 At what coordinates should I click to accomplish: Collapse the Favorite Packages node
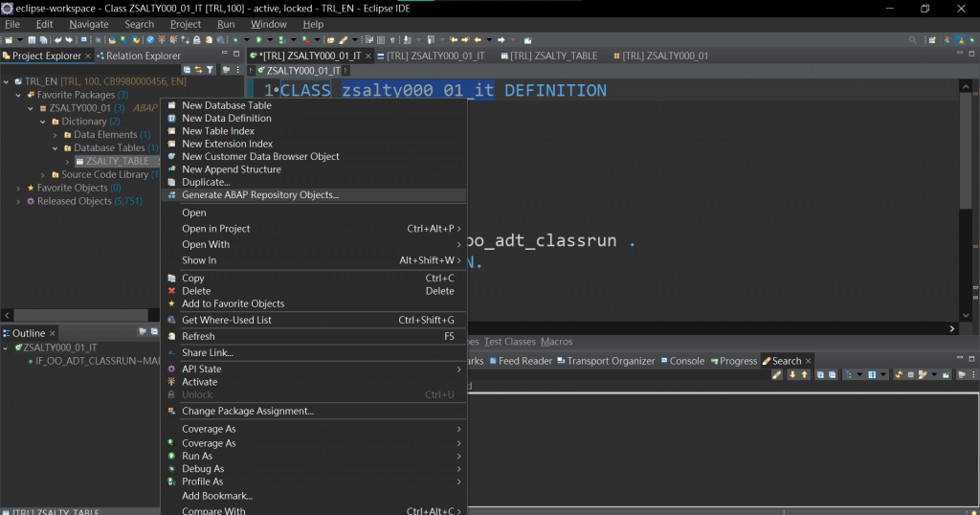pos(18,95)
